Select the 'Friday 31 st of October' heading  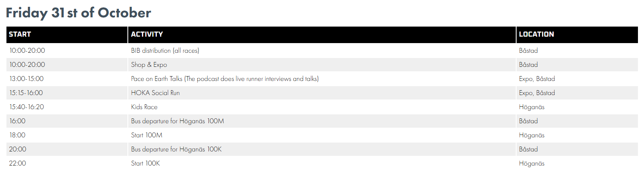78,13
